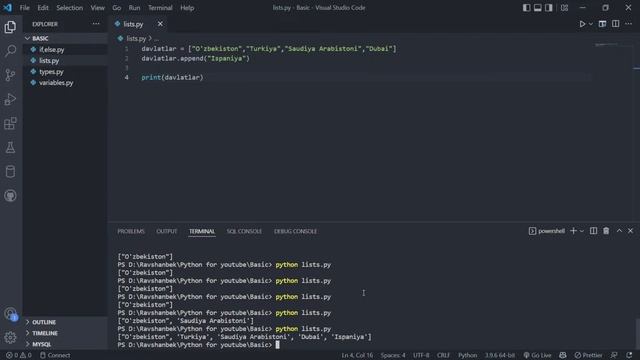Switch to the TERMINAL panel tab
This screenshot has width=640, height=360.
pos(202,231)
